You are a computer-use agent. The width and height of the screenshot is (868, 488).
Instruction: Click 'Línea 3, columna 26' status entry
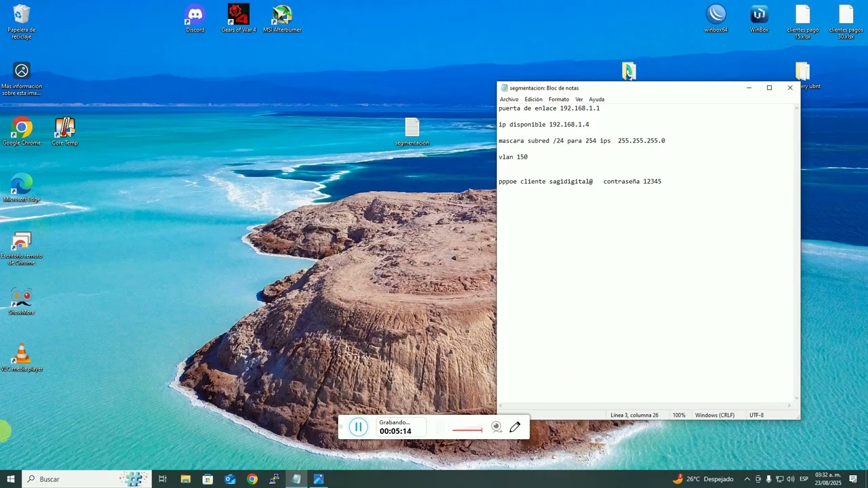click(634, 415)
